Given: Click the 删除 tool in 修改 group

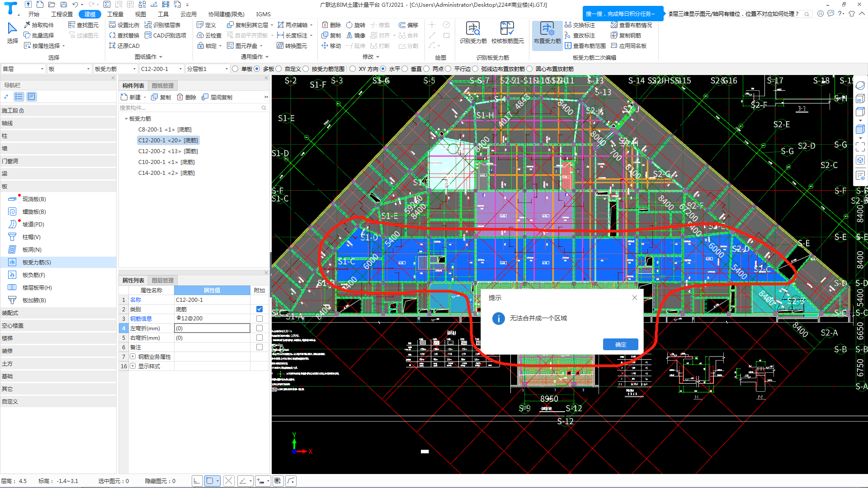Looking at the screenshot, I should point(331,25).
